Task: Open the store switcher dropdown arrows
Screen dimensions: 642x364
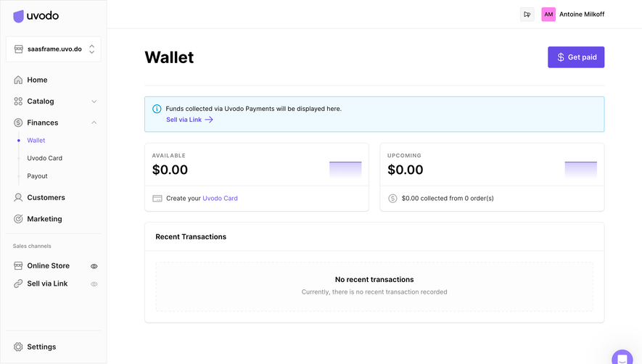Action: click(x=91, y=49)
